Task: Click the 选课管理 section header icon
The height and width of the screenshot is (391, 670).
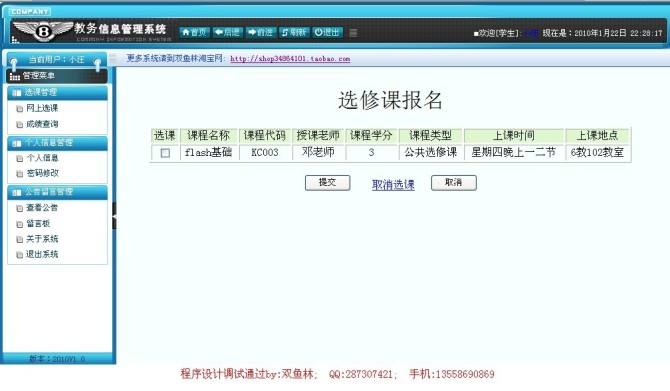Action: click(x=17, y=93)
